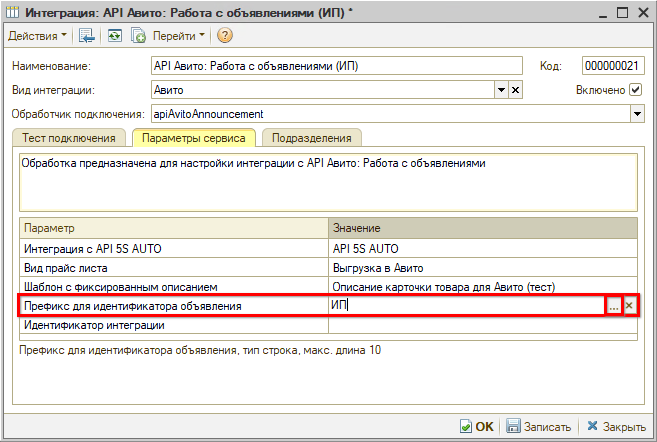The image size is (657, 442).
Task: Open help via question mark icon
Action: point(224,36)
